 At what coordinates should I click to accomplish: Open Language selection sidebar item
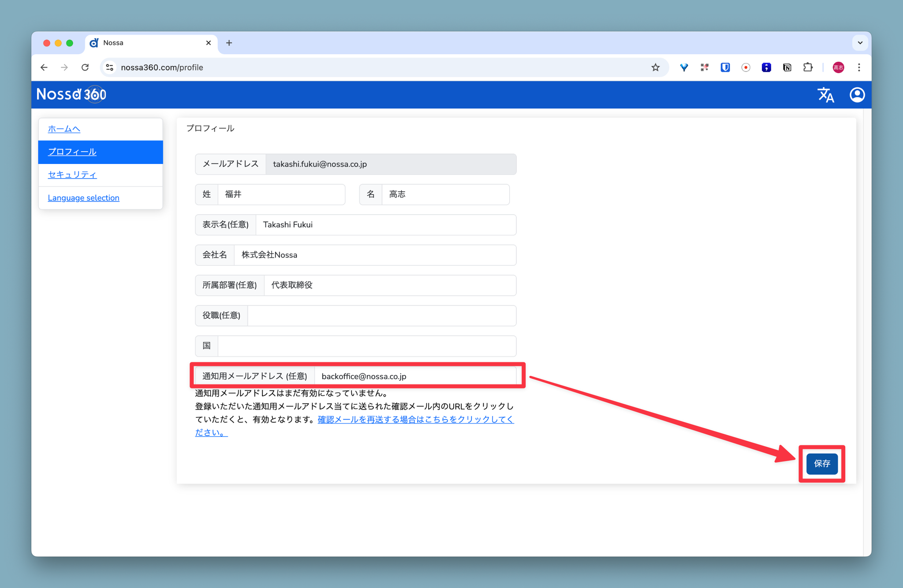pos(83,198)
